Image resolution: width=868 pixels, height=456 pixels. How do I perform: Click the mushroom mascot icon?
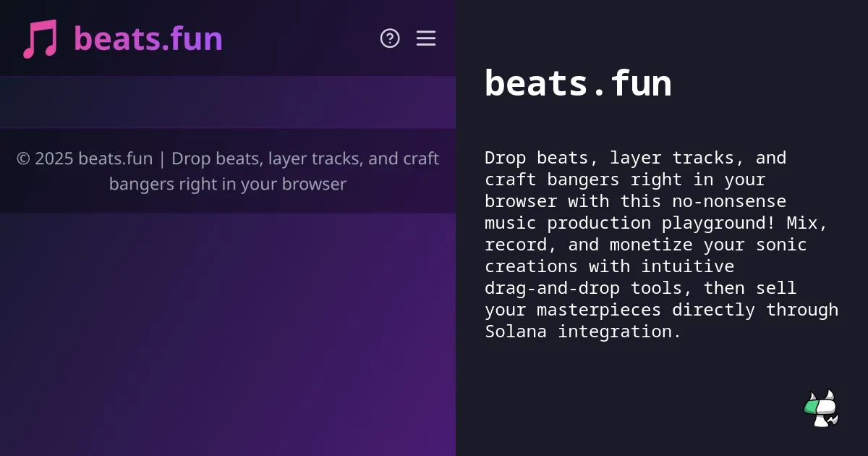point(821,408)
